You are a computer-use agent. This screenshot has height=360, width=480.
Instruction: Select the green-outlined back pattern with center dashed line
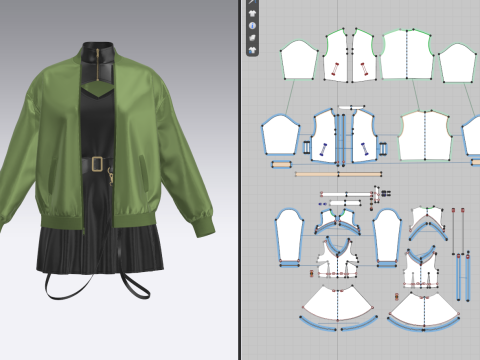point(407,55)
